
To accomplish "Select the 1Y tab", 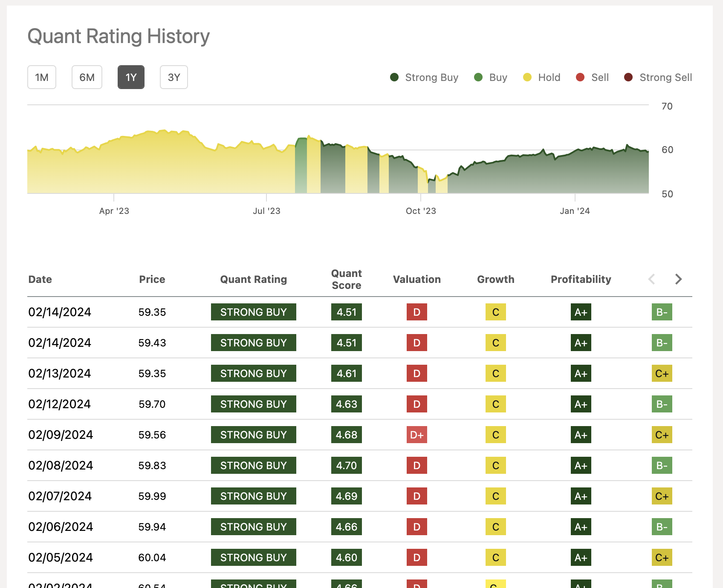I will click(x=131, y=77).
